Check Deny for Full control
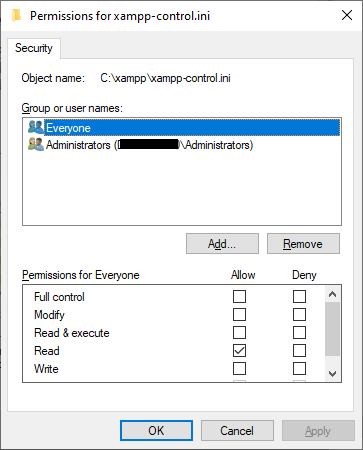Screen dimensions: 363x450 (x=299, y=296)
